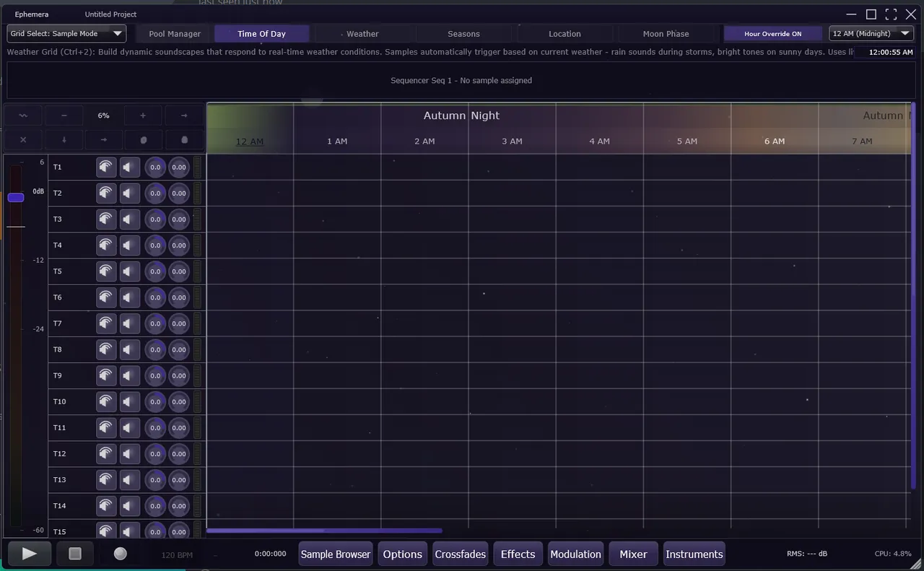Open the Moon Phase tab
The height and width of the screenshot is (571, 924).
[x=665, y=33]
